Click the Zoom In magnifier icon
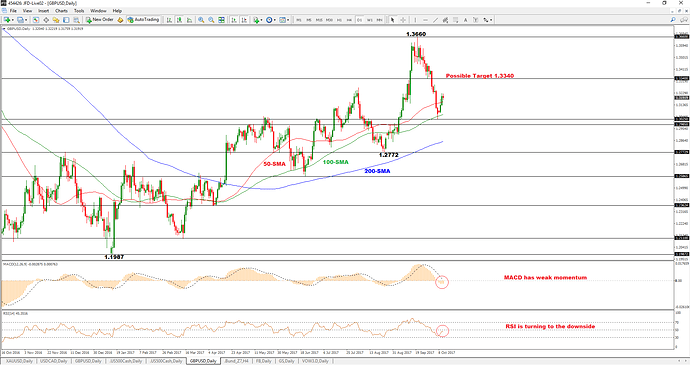The height and width of the screenshot is (365, 690). tap(201, 20)
